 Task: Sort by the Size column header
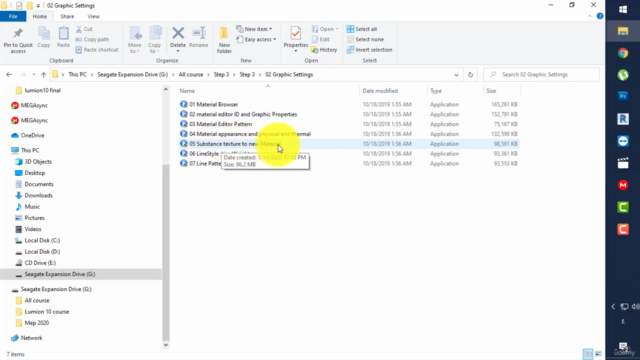pyautogui.click(x=491, y=91)
